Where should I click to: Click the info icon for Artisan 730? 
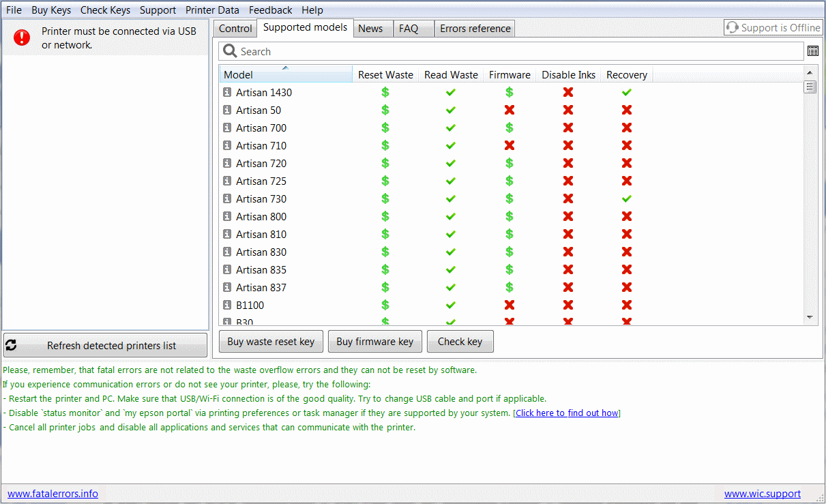227,199
